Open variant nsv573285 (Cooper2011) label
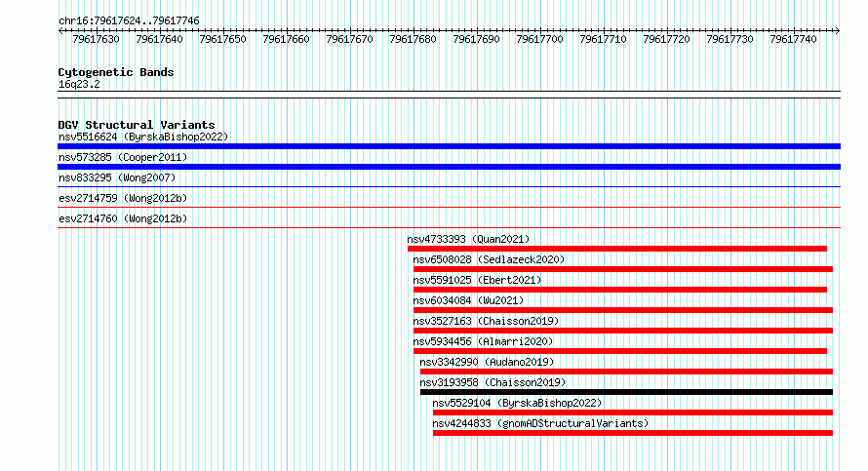 [123, 157]
